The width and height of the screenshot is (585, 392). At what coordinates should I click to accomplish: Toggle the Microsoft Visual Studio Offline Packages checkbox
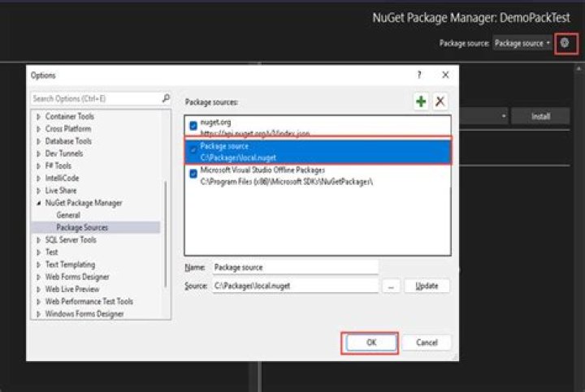(x=193, y=174)
